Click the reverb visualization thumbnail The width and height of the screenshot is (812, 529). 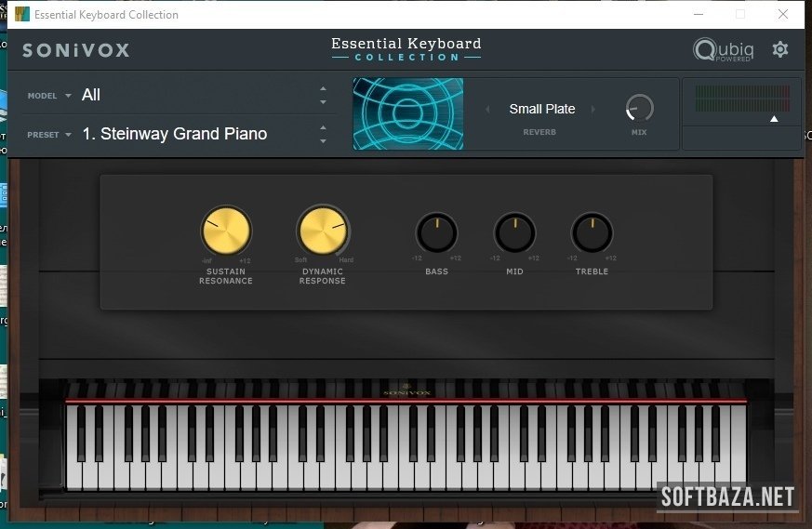point(408,114)
